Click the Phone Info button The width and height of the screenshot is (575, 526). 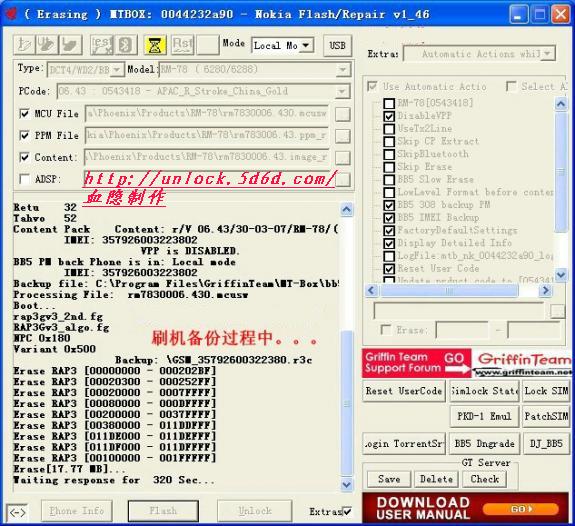(x=77, y=511)
